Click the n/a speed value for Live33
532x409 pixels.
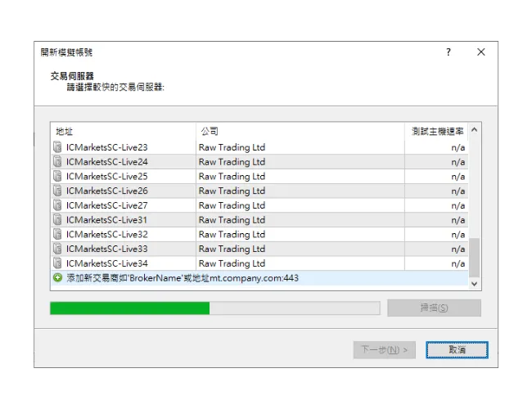(x=458, y=249)
